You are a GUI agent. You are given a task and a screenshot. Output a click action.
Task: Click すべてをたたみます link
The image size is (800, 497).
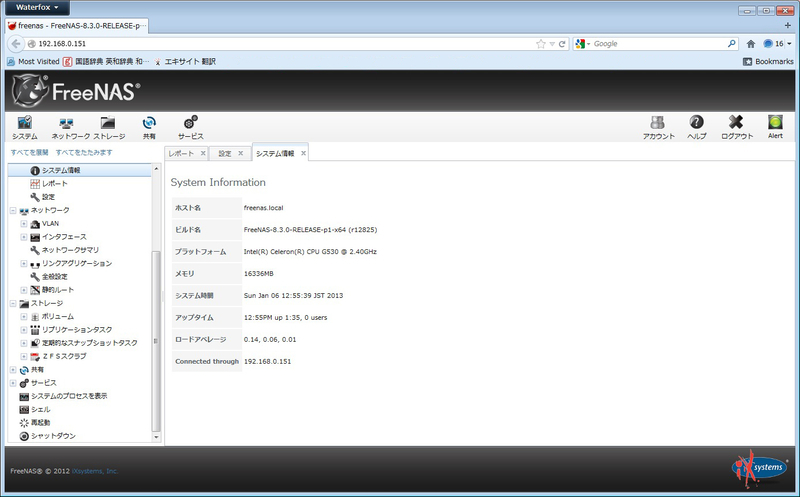point(84,152)
